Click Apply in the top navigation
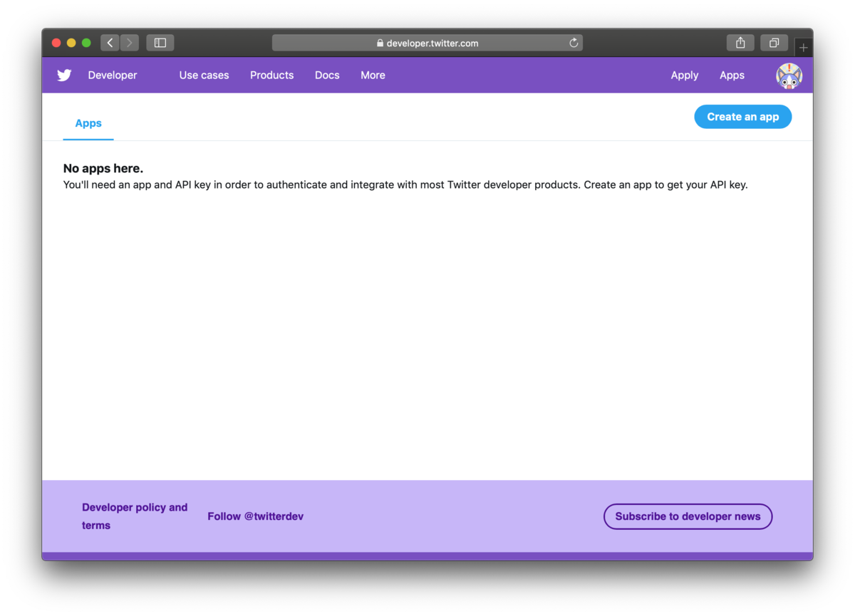 click(685, 75)
